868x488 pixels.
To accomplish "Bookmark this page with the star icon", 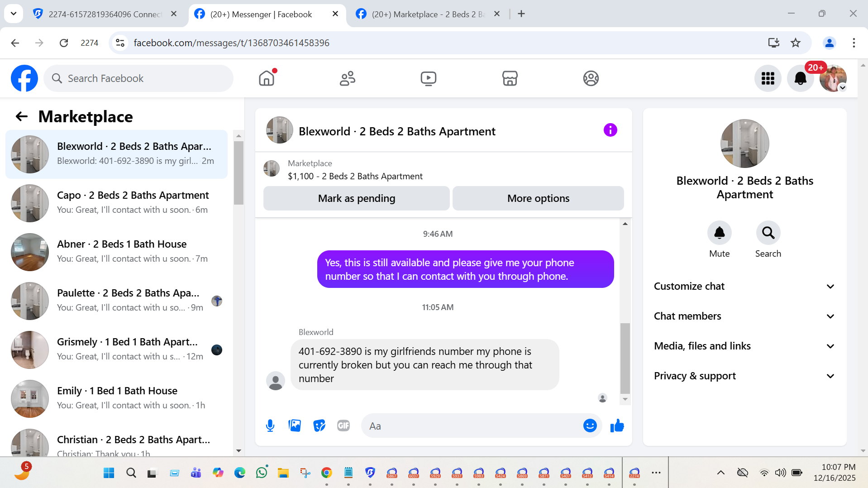I will 796,43.
